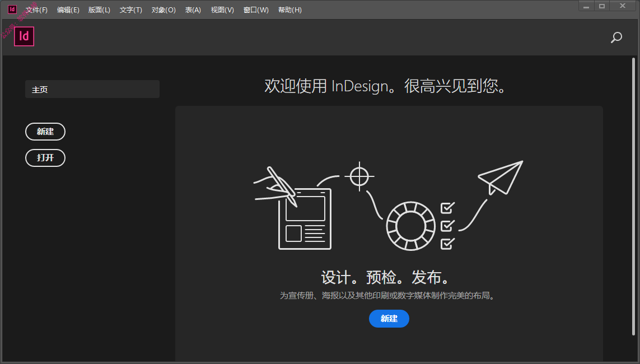Open the 帮助(H) menu
This screenshot has height=364, width=640.
coord(290,10)
